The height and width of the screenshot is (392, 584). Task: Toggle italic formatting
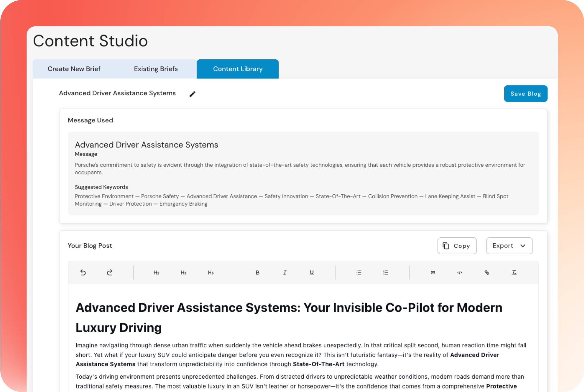coord(285,273)
